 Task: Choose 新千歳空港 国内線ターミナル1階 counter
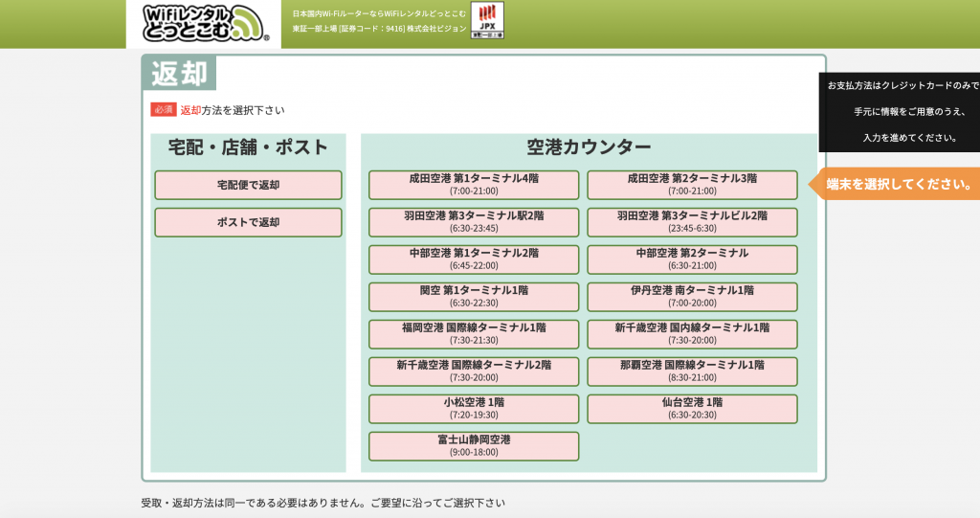692,334
